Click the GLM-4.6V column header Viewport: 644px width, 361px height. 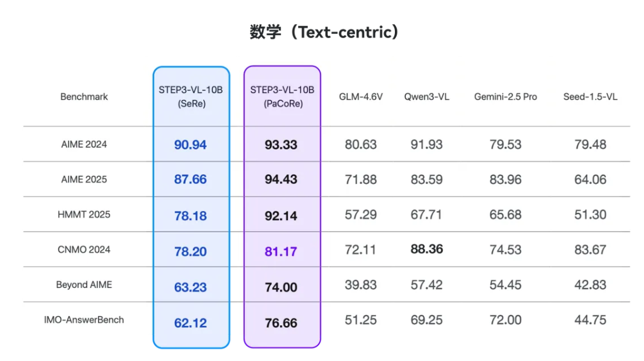click(360, 97)
